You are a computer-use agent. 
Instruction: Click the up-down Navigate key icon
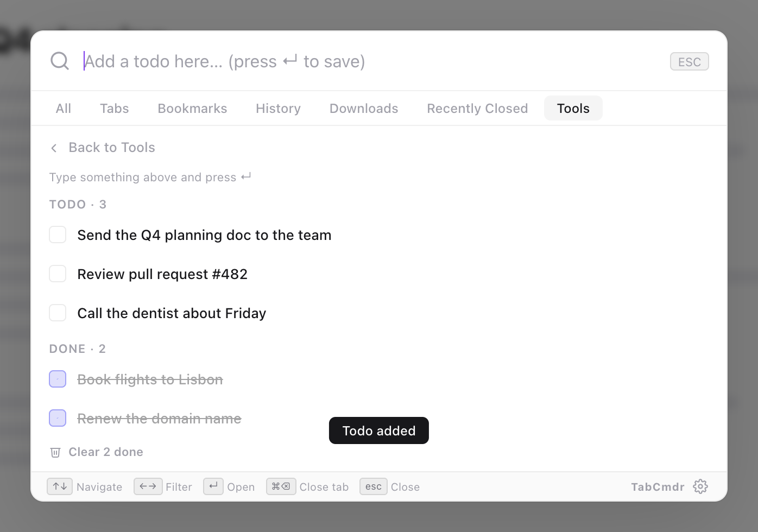click(60, 486)
